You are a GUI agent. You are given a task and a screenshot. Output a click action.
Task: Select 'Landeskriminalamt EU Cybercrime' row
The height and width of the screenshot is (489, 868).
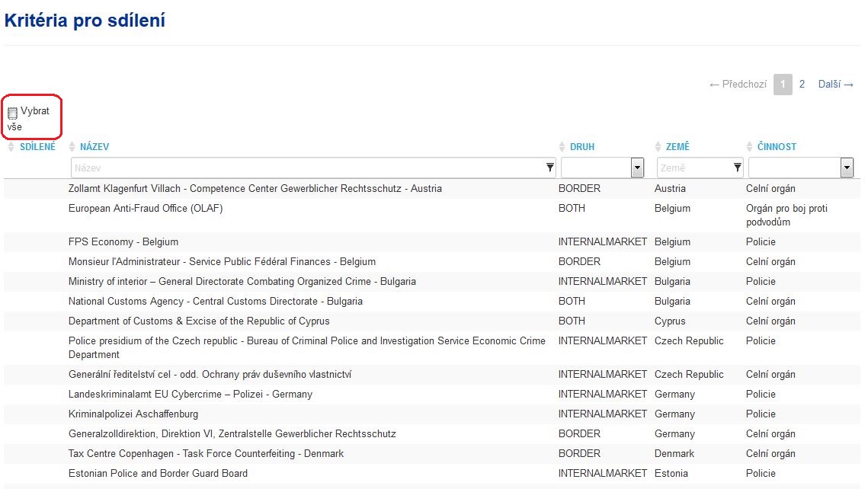tap(432, 395)
